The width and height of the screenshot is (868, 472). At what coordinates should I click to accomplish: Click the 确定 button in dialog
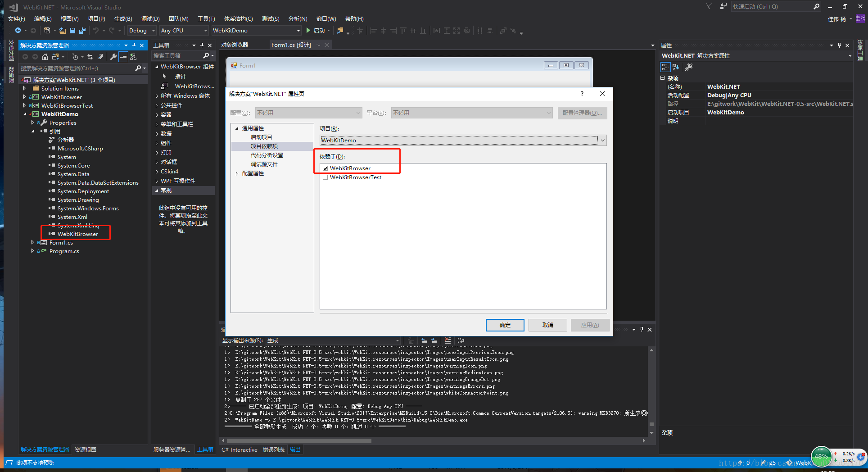pos(505,325)
